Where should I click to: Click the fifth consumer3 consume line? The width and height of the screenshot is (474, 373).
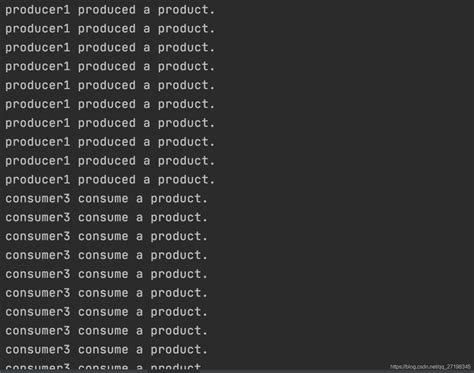pos(106,275)
